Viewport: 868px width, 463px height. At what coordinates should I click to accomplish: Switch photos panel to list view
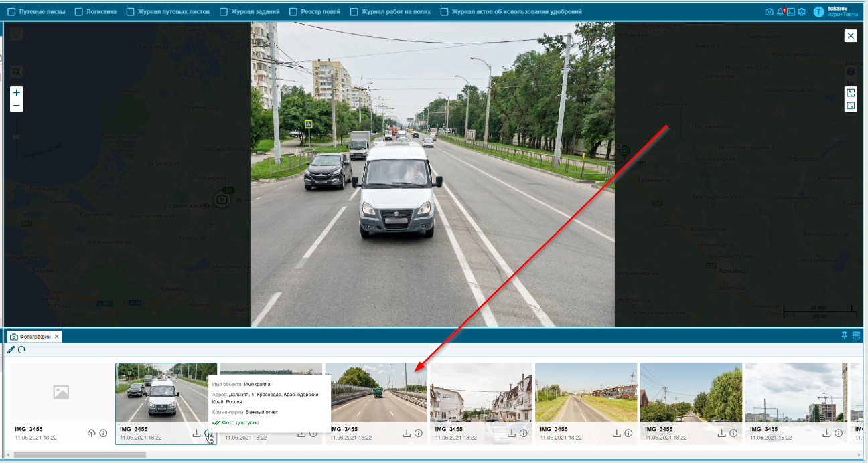[856, 336]
